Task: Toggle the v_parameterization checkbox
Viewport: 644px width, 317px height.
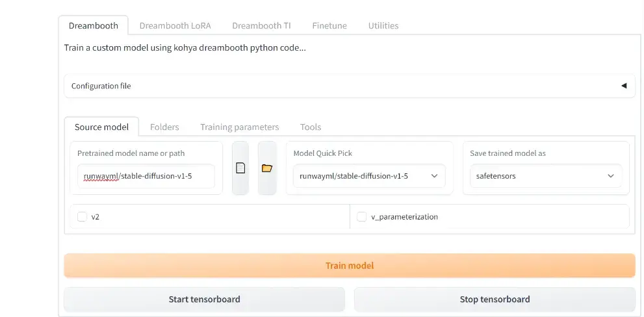Action: [x=362, y=217]
